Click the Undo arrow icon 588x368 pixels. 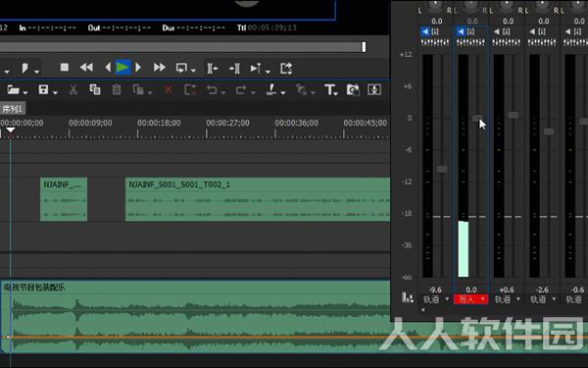click(x=212, y=89)
